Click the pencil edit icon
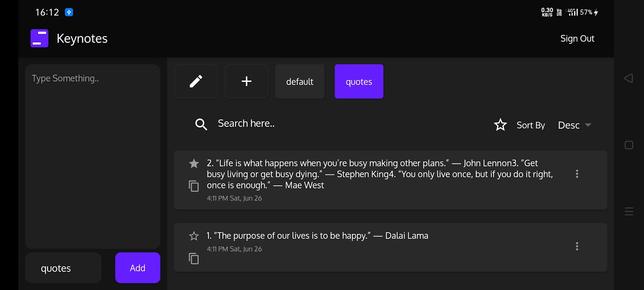The width and height of the screenshot is (644, 290). [x=196, y=81]
